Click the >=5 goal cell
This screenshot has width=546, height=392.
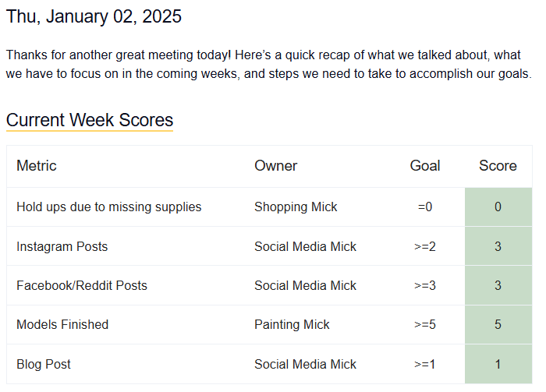coord(425,324)
